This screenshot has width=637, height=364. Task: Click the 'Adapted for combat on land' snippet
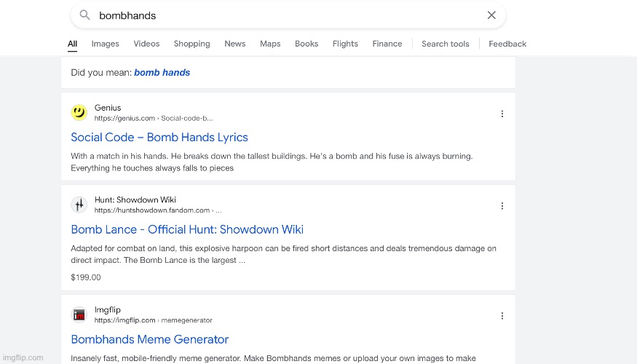tap(284, 254)
